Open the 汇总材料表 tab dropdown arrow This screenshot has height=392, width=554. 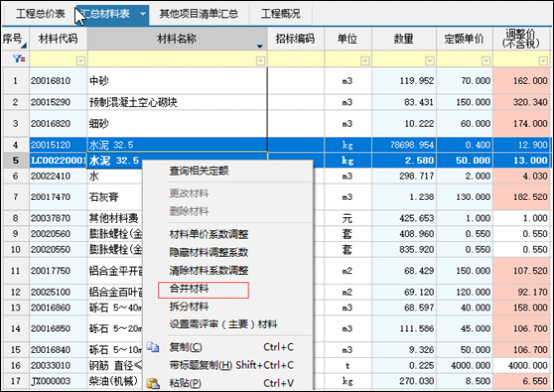click(143, 14)
